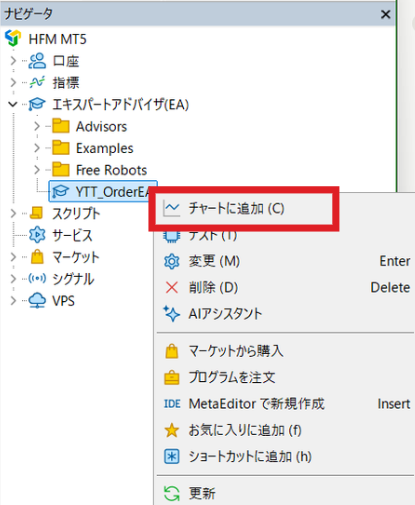Click the green refresh icon beside 更新

172,493
